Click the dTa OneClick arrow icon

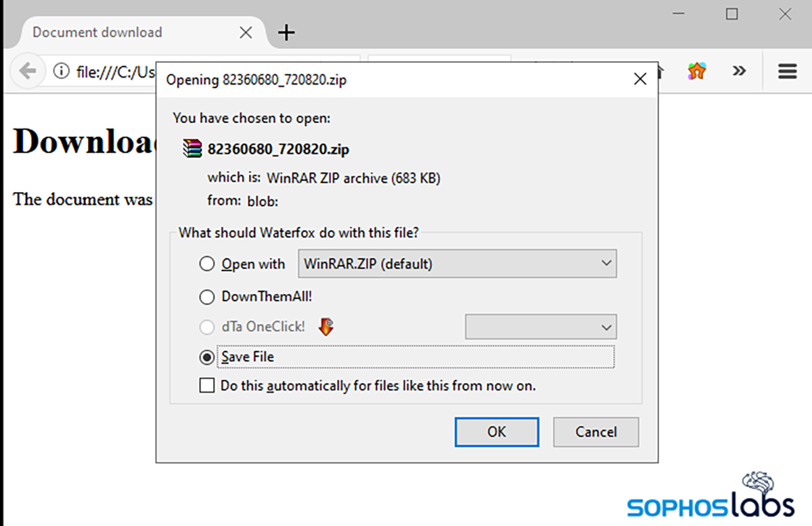click(326, 327)
